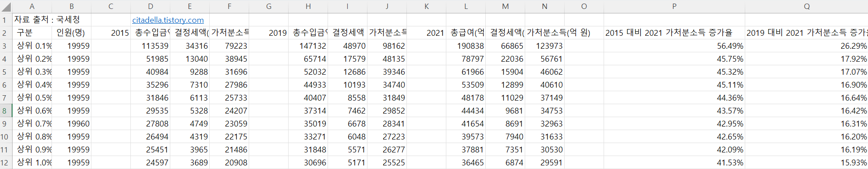
Task: Open the citadella.tistory.com hyperlink
Action: click(168, 20)
